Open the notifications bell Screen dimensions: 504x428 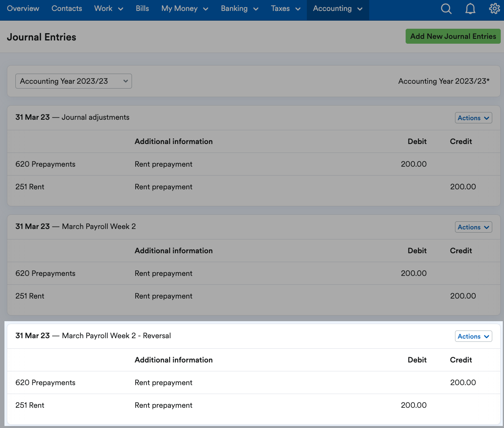[x=470, y=8]
